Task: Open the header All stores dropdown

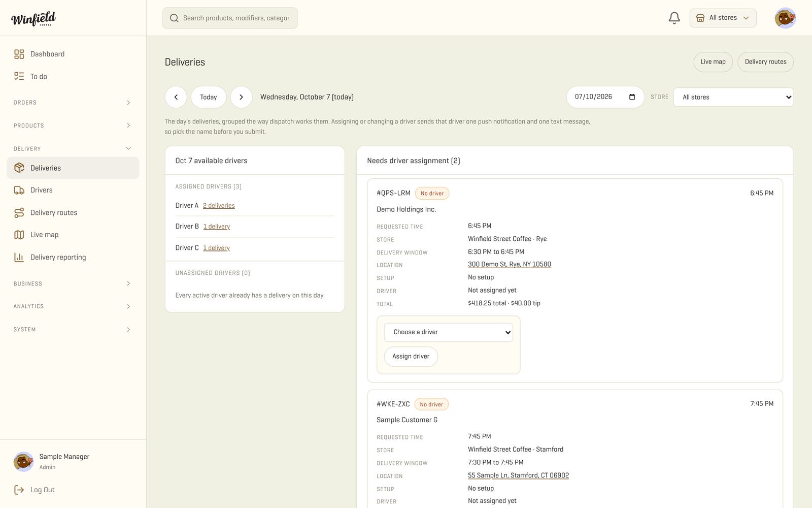Action: (723, 18)
